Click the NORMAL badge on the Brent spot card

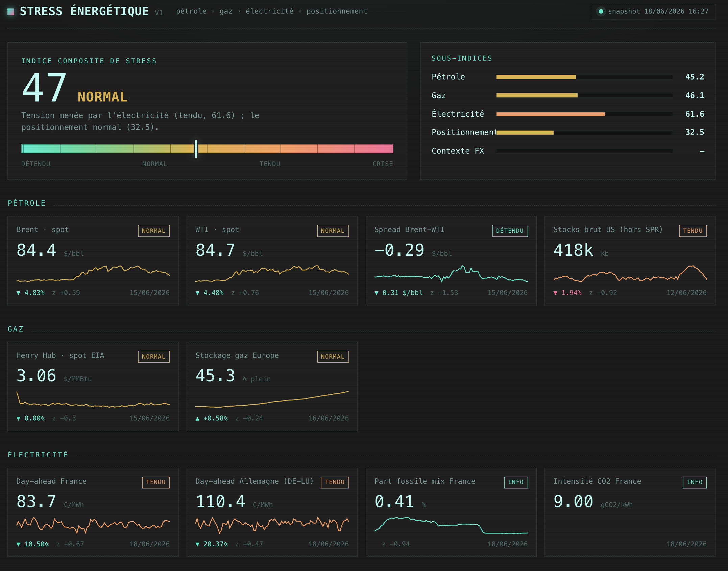[154, 231]
